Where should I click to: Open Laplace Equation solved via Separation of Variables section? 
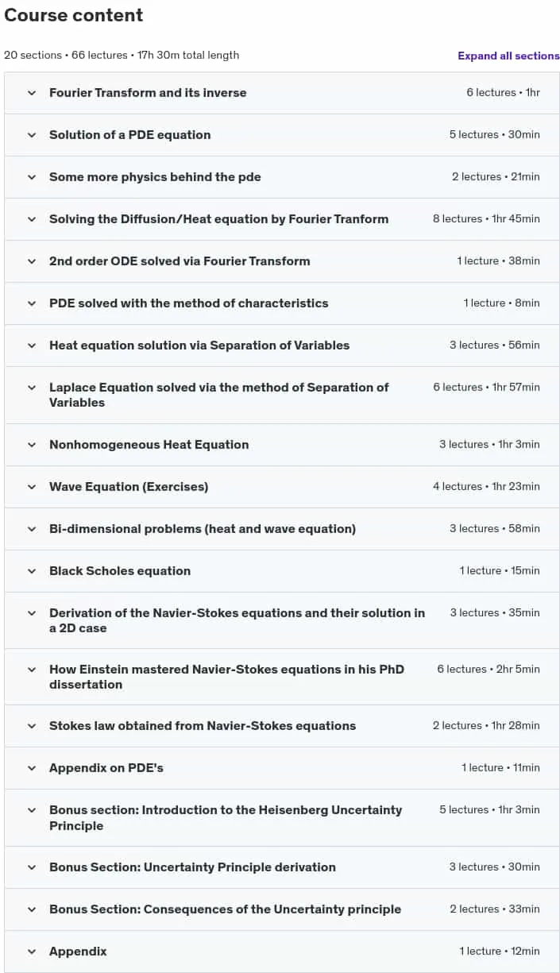tap(282, 395)
